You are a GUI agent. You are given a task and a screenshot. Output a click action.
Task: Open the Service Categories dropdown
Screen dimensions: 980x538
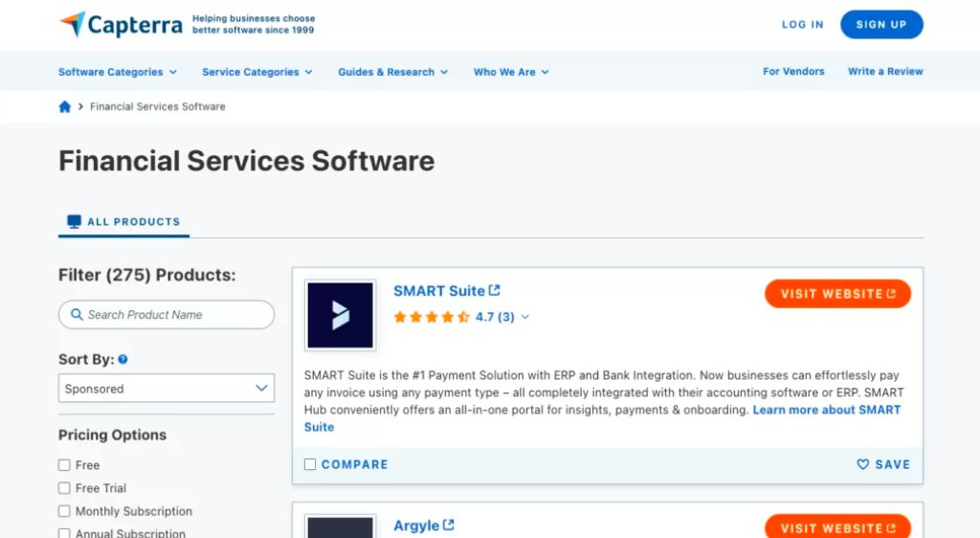[x=256, y=72]
